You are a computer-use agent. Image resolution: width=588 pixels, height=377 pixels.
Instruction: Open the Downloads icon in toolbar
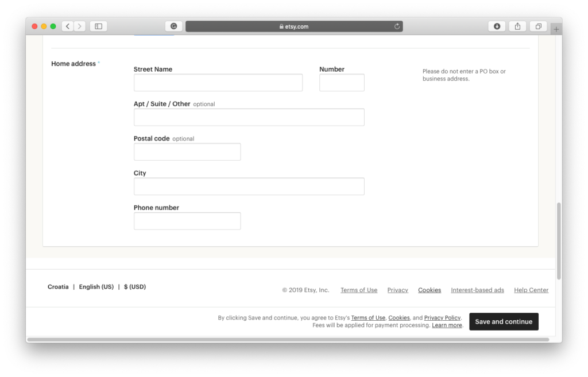click(497, 26)
